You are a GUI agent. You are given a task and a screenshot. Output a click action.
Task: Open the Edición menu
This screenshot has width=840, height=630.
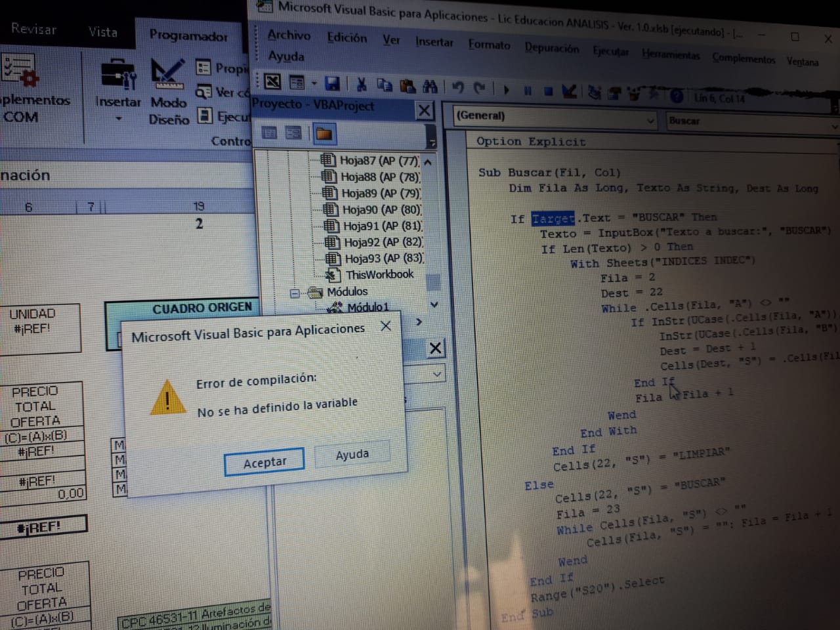(x=347, y=38)
